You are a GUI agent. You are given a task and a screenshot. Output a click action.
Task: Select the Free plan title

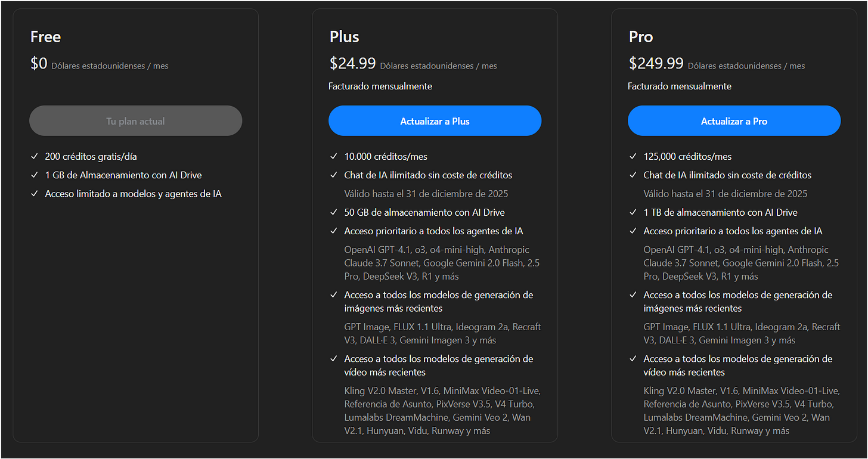pos(45,37)
